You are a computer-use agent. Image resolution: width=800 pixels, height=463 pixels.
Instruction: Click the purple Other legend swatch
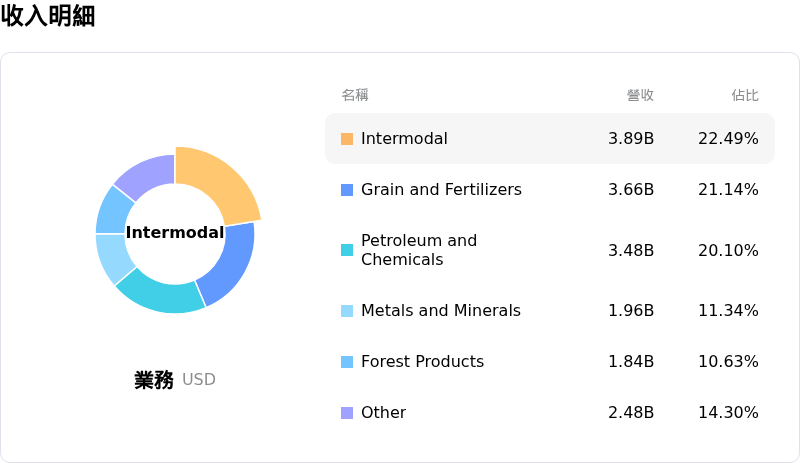347,413
